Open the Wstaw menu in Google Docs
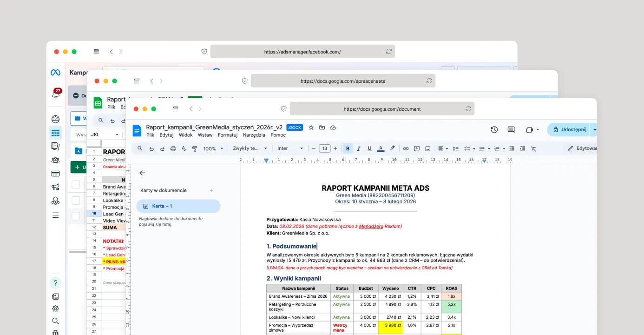 205,134
